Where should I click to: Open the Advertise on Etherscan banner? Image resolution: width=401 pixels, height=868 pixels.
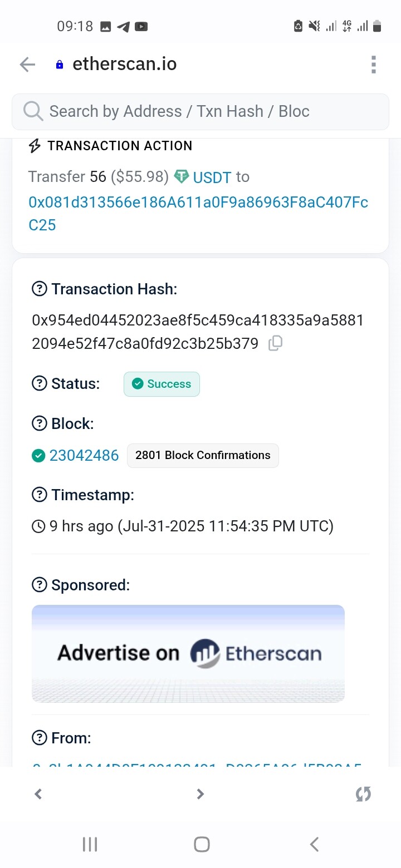coord(188,653)
